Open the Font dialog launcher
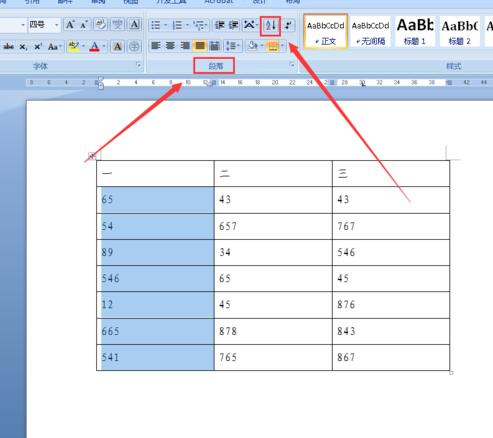 (x=139, y=65)
